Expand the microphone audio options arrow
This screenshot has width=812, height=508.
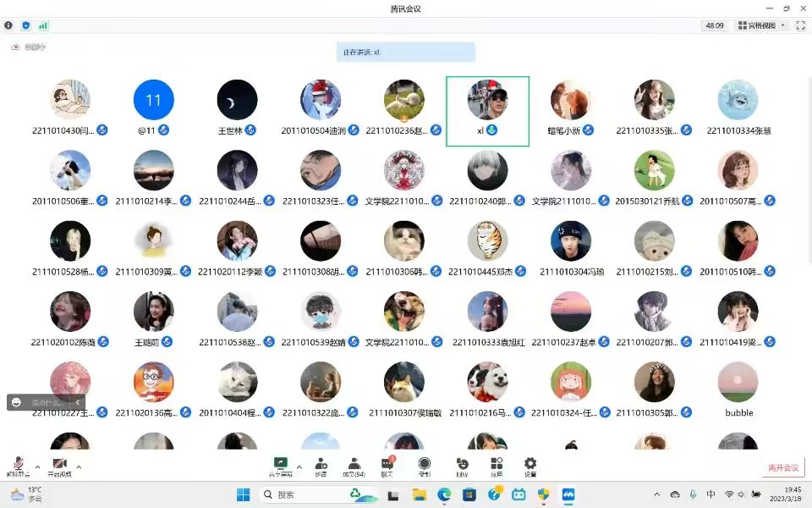(x=38, y=467)
